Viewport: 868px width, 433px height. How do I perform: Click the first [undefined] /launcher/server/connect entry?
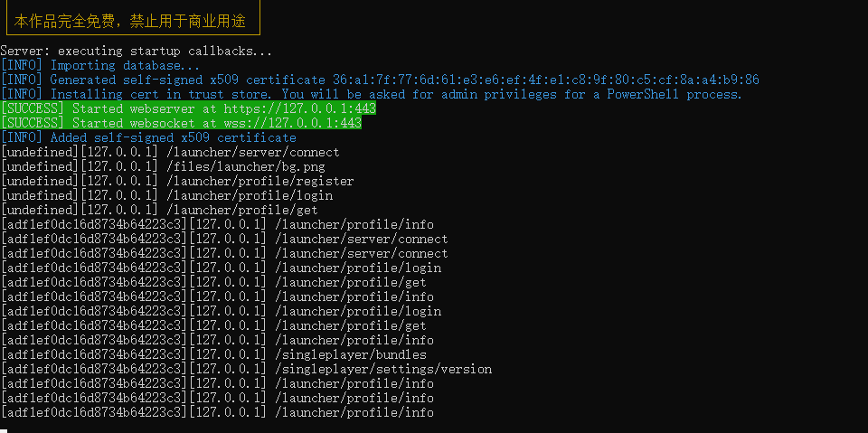point(170,152)
